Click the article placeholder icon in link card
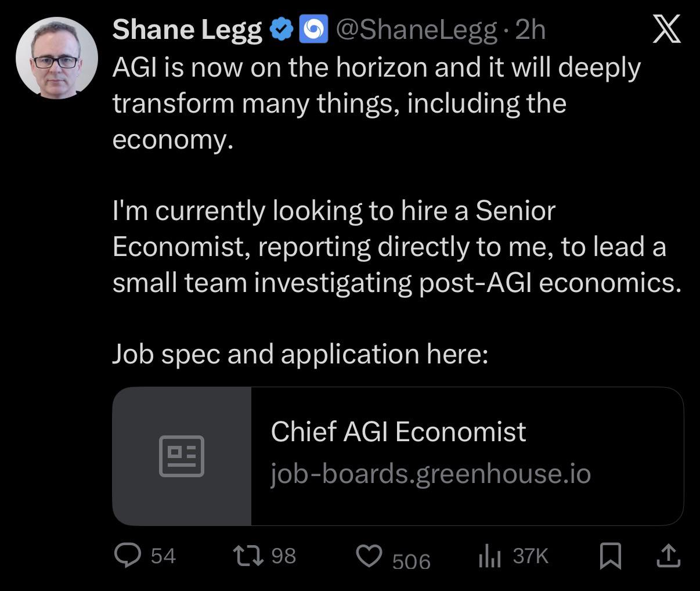 pos(182,456)
